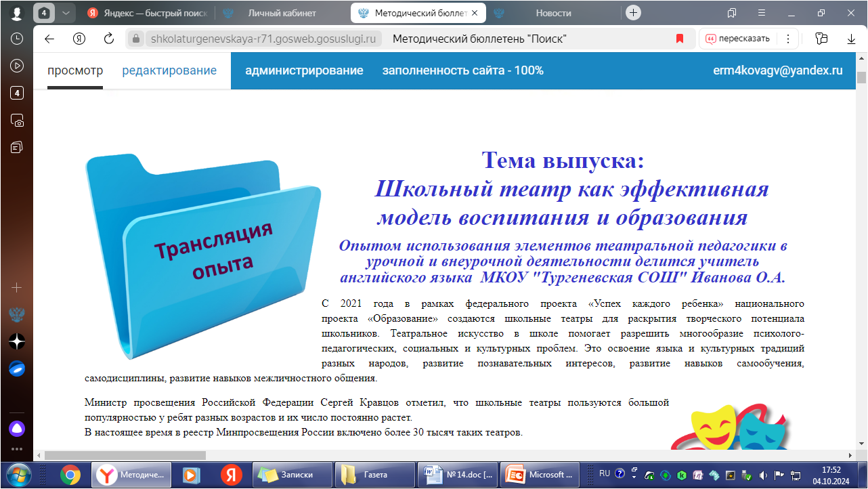The image size is (868, 489).
Task: Click the Тема выпуска heading text
Action: (563, 161)
